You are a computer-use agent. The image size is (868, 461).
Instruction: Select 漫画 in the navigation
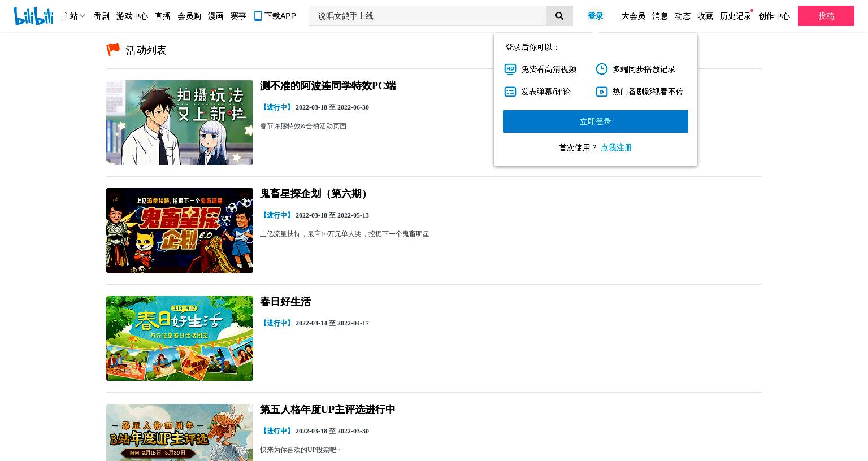point(216,16)
